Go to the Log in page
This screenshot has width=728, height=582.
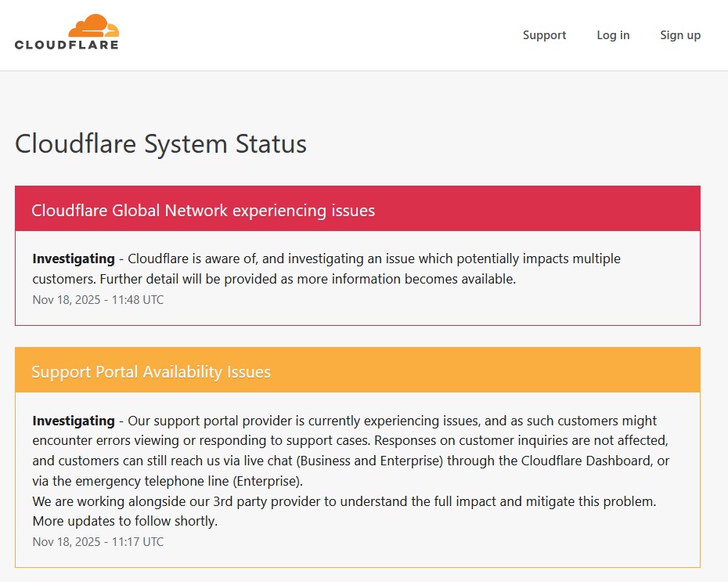click(x=613, y=35)
